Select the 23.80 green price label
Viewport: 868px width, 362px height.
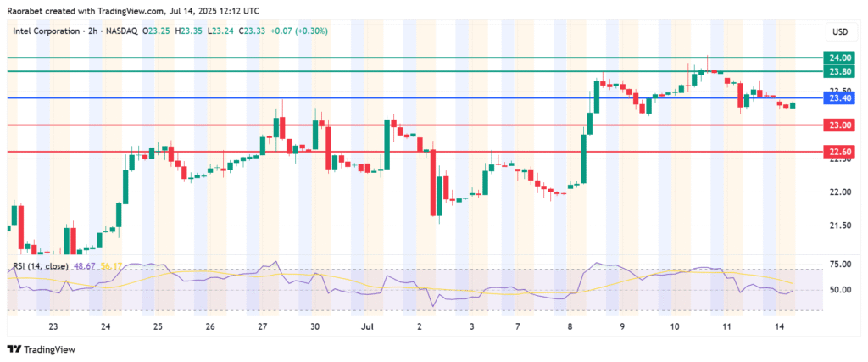point(839,72)
